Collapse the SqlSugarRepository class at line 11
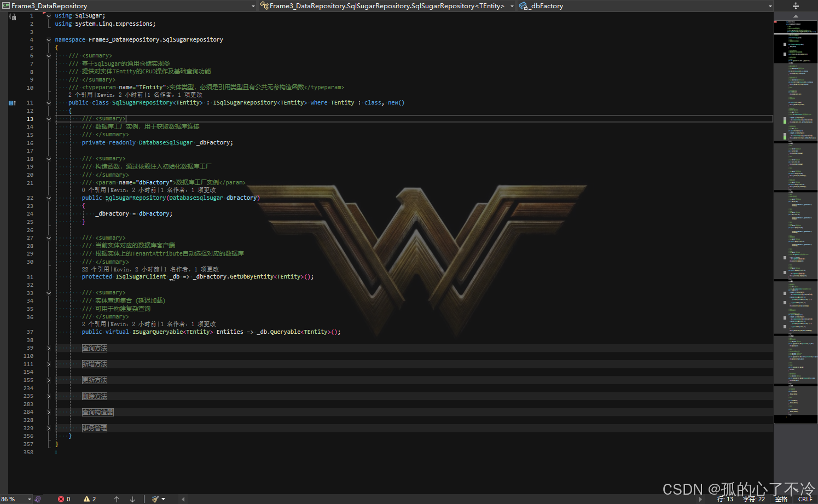 49,103
